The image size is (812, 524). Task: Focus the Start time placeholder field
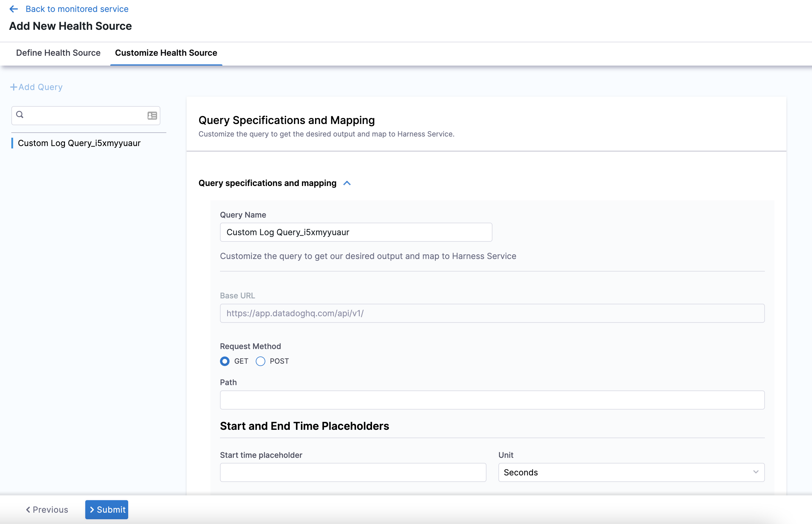point(353,472)
